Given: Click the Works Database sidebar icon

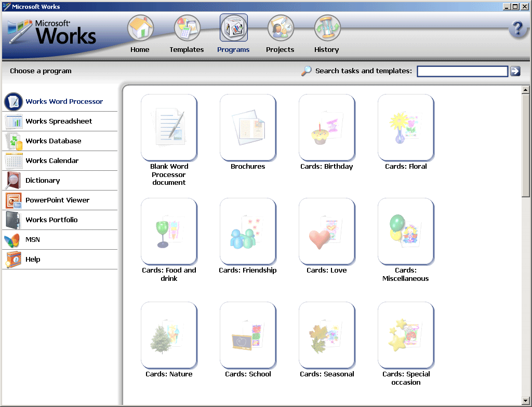Looking at the screenshot, I should (x=14, y=141).
